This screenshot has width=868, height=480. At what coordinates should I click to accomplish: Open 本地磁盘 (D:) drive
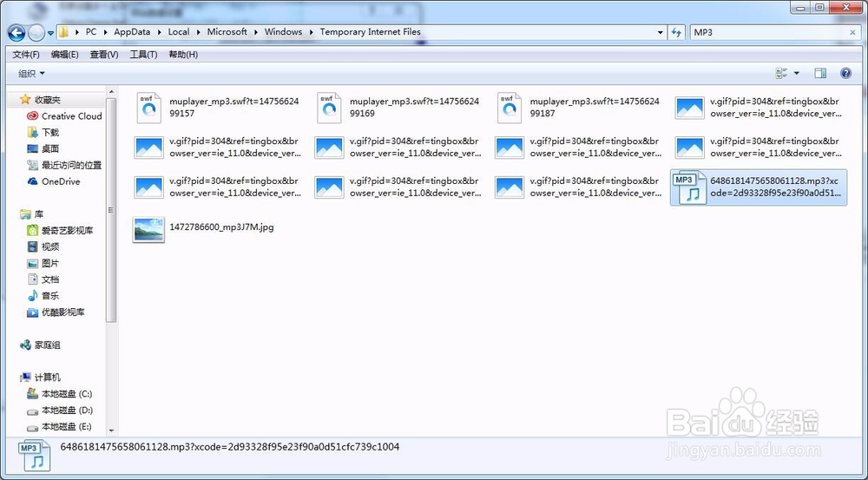pos(60,411)
